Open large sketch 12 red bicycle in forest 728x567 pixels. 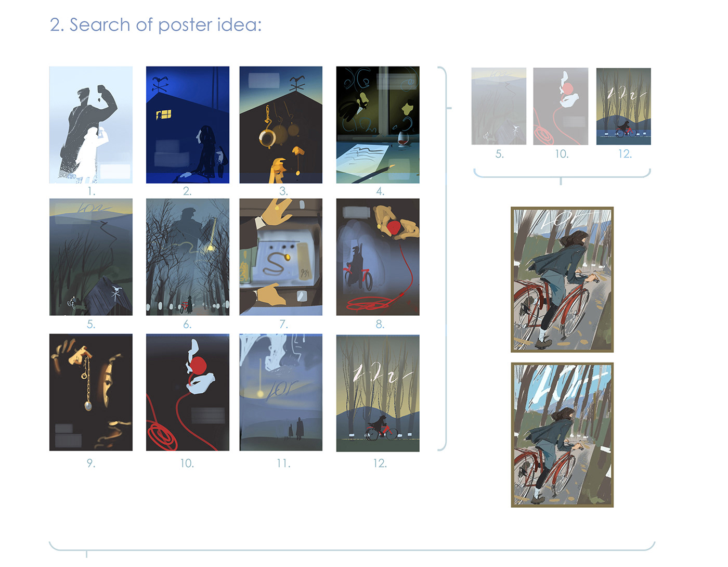point(378,393)
